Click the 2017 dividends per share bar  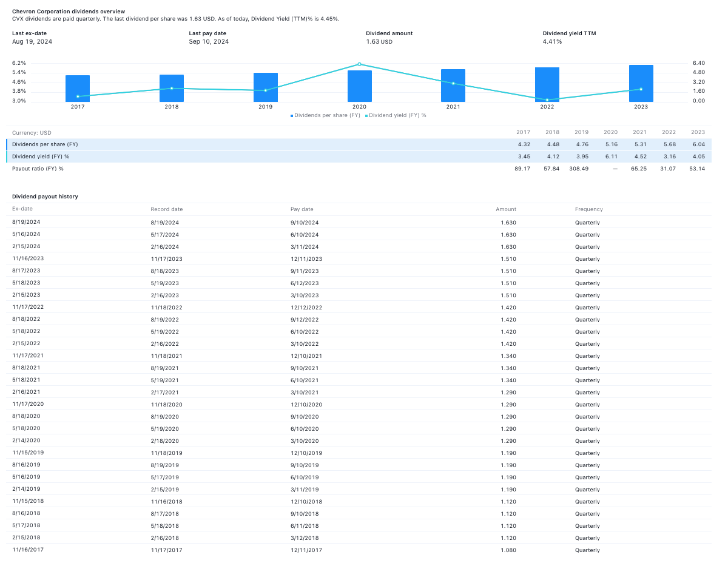click(x=78, y=89)
